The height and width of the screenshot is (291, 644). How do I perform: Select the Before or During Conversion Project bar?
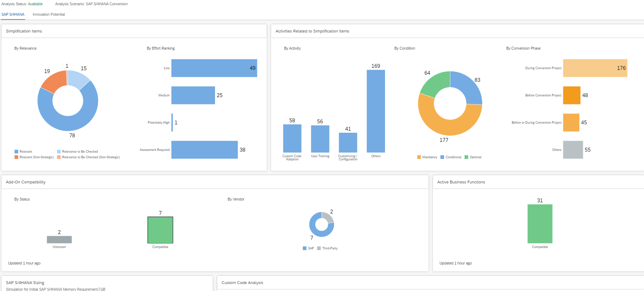pyautogui.click(x=571, y=123)
